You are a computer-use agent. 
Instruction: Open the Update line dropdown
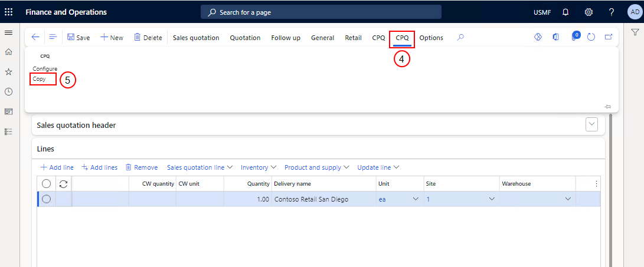pyautogui.click(x=378, y=167)
